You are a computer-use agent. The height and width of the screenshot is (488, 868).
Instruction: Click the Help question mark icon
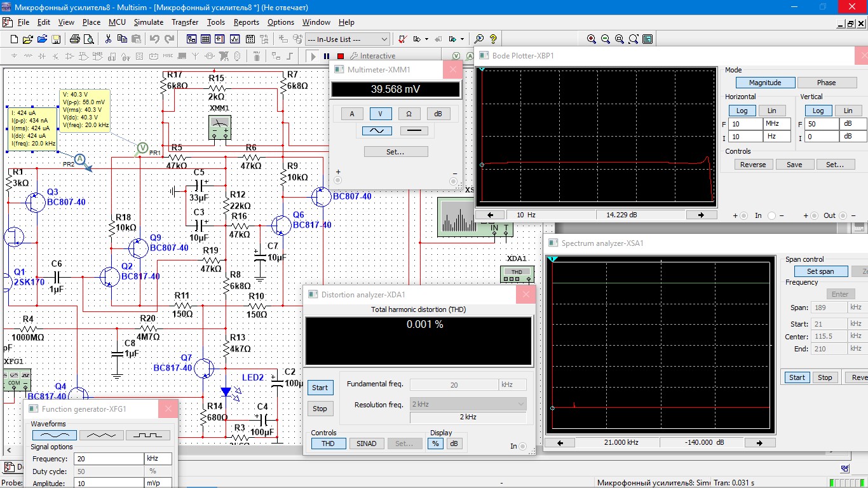coord(493,39)
